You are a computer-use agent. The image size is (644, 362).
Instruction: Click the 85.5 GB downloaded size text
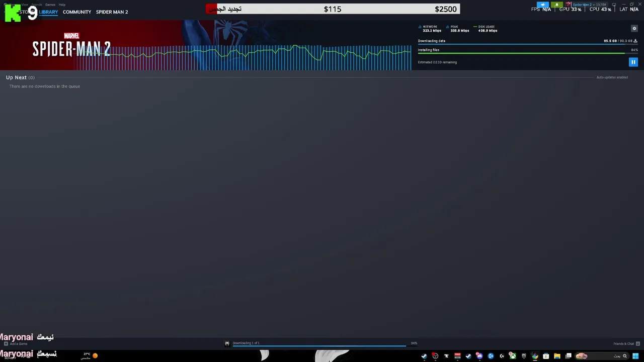pyautogui.click(x=610, y=41)
